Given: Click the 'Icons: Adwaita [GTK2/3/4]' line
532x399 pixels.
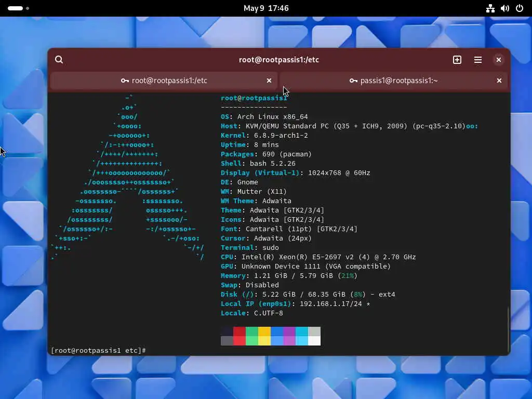Looking at the screenshot, I should point(272,220).
